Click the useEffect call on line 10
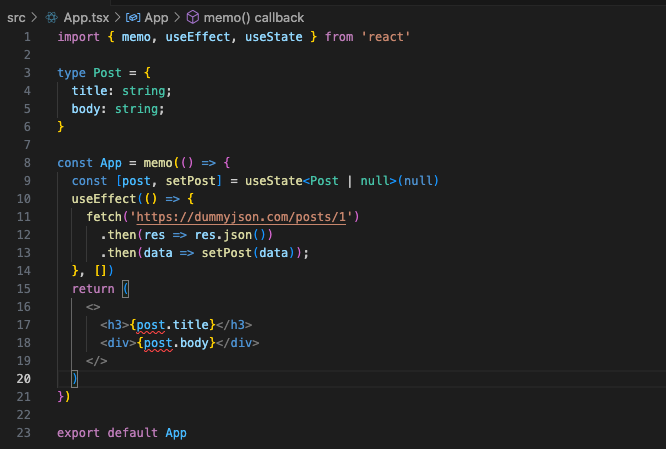Screen dimensions: 666x449 [104, 199]
